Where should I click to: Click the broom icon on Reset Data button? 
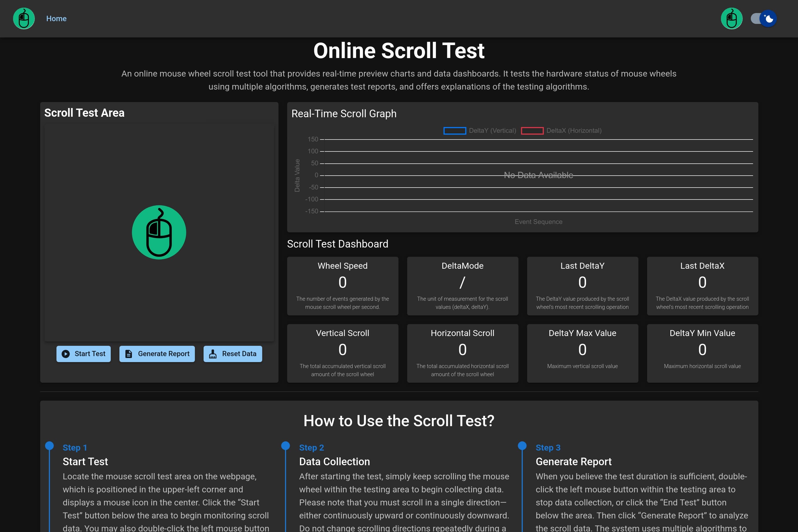click(x=212, y=353)
